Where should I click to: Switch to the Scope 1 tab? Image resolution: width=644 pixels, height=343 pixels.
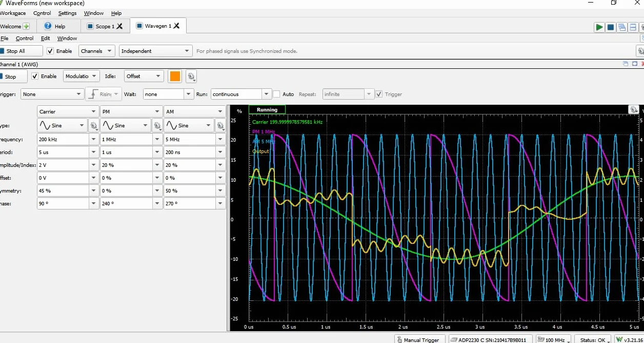pyautogui.click(x=105, y=26)
